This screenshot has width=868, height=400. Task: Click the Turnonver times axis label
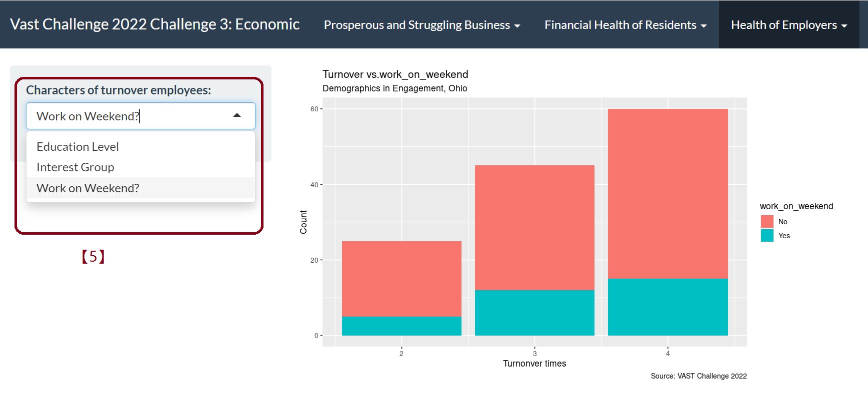click(534, 364)
